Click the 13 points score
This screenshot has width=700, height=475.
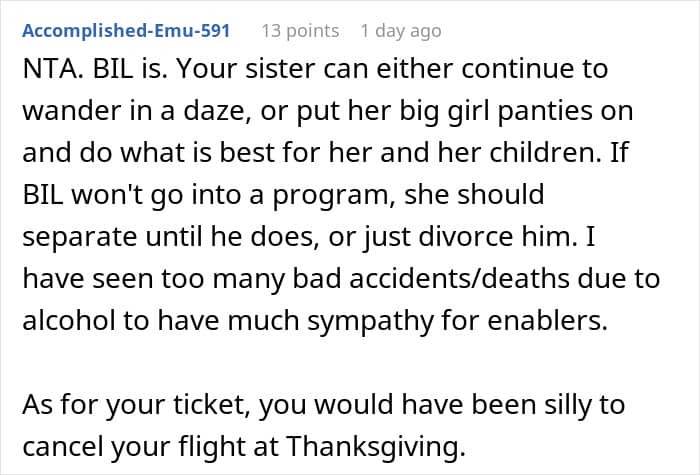(x=300, y=31)
